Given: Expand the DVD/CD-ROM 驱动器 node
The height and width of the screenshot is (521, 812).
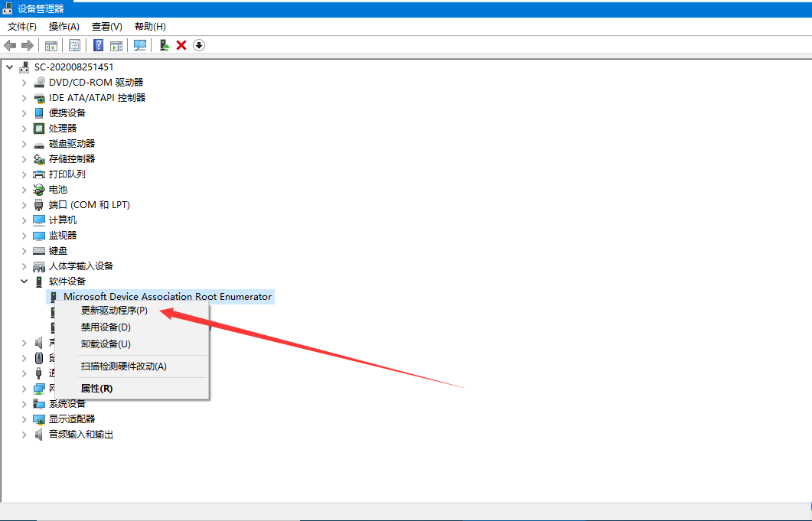Looking at the screenshot, I should (24, 83).
